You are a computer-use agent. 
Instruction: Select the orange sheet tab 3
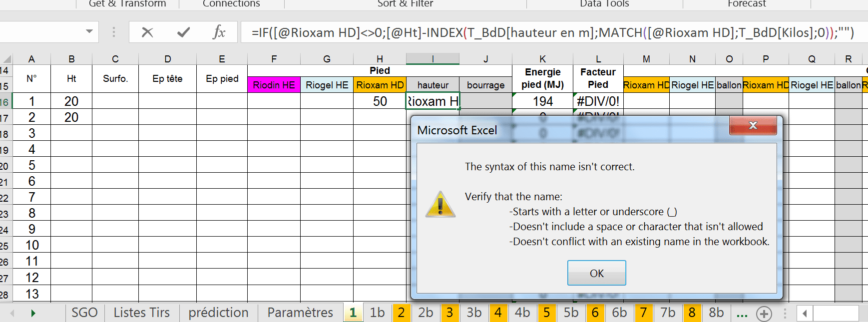pyautogui.click(x=449, y=313)
